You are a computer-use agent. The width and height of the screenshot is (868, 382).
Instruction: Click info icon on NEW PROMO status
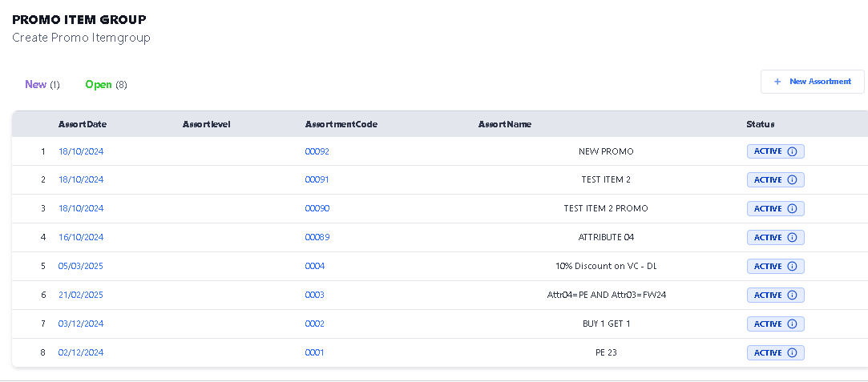click(792, 151)
